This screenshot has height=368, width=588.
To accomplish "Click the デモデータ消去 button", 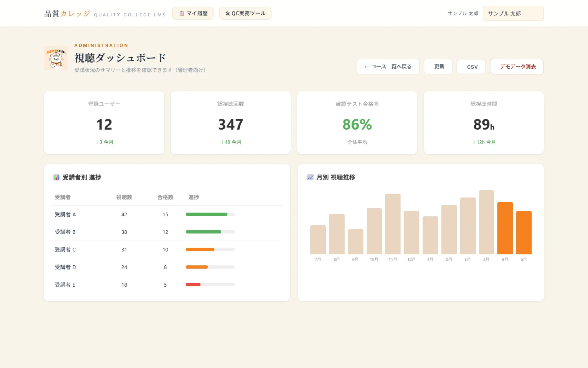I will coord(517,67).
